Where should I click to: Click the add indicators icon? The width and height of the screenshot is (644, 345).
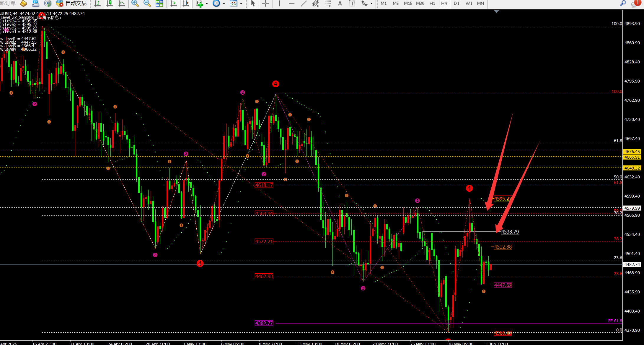[200, 4]
